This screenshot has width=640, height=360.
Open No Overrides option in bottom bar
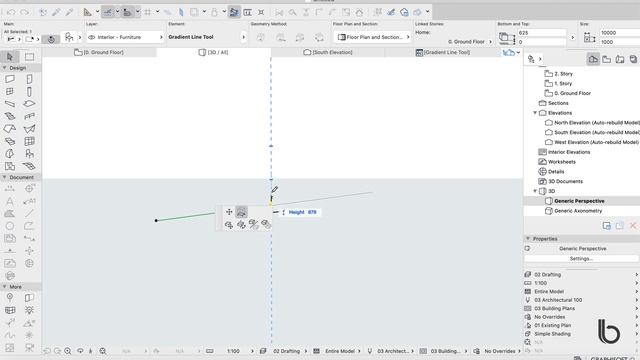(x=498, y=351)
